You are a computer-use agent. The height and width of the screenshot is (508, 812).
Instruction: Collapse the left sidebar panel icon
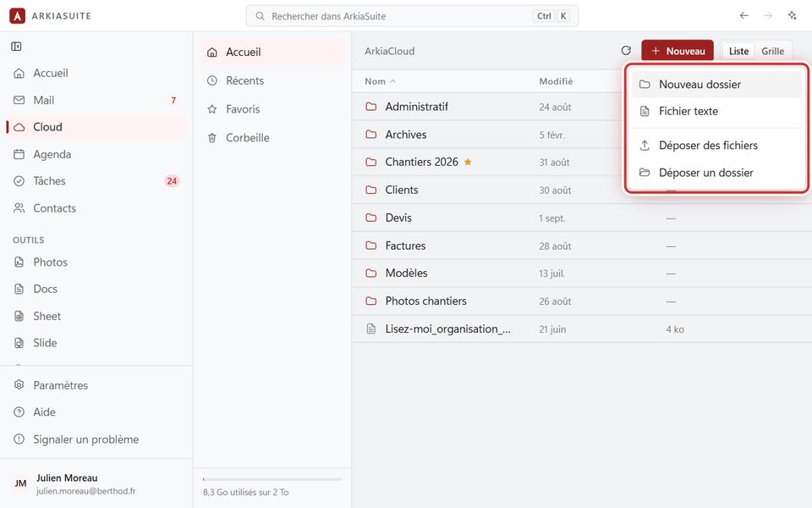pos(16,47)
